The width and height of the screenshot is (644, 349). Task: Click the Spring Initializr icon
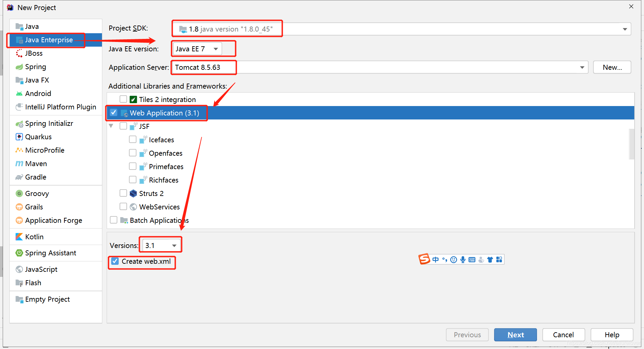19,123
